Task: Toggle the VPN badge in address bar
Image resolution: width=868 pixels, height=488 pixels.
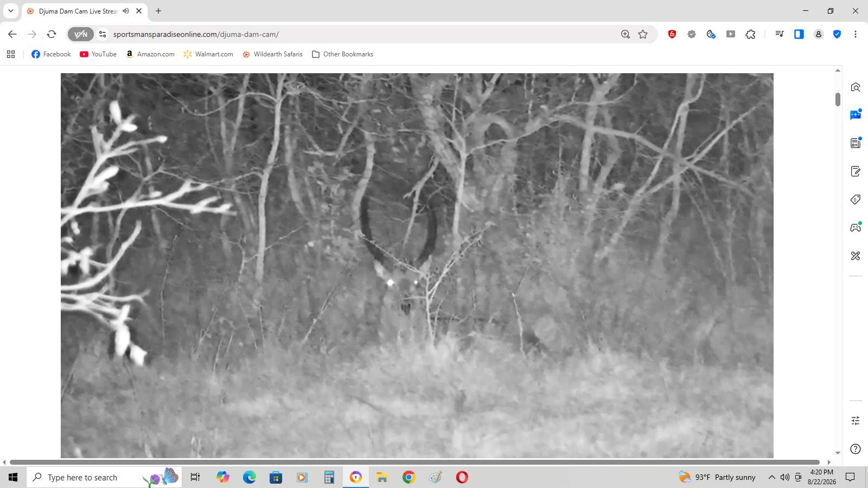Action: click(x=81, y=34)
